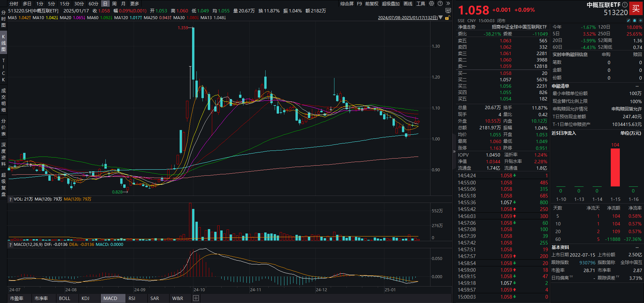Open the 更多 period dropdown
Image resolution: width=644 pixels, height=303 pixels.
click(x=135, y=4)
